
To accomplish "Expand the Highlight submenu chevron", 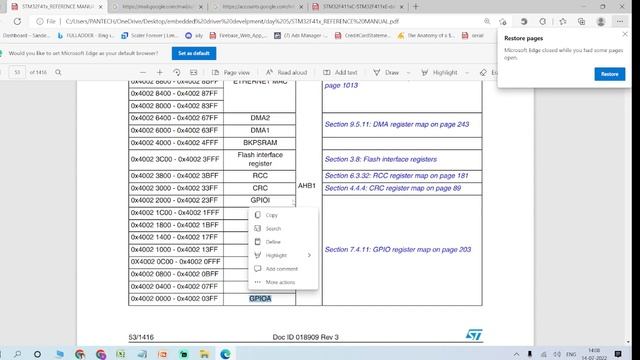I will [309, 256].
